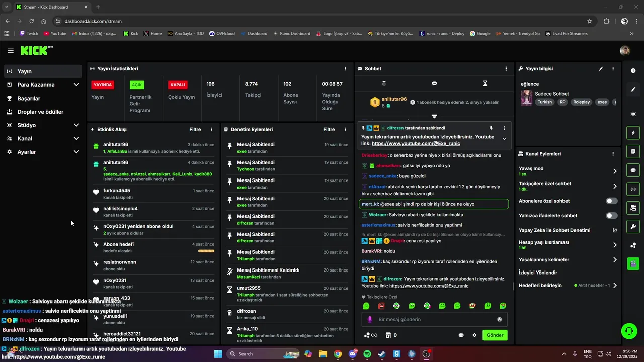Toggle wrench widget icon in right sidebar
Viewport: 644px width, 362px height.
coord(633,226)
